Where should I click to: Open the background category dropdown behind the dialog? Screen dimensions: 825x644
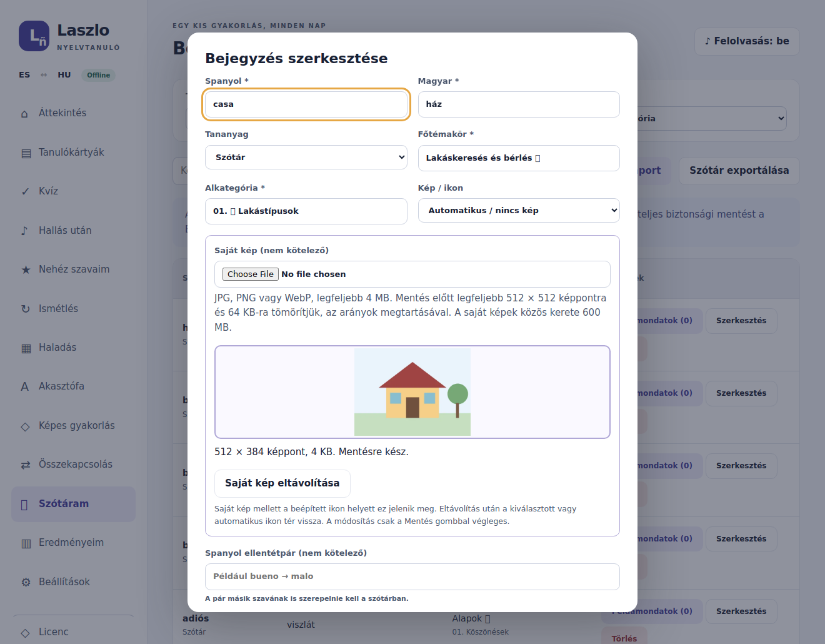[x=711, y=119]
